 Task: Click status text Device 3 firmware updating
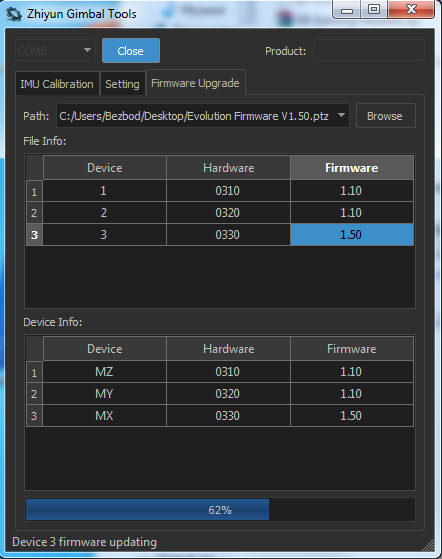[84, 542]
